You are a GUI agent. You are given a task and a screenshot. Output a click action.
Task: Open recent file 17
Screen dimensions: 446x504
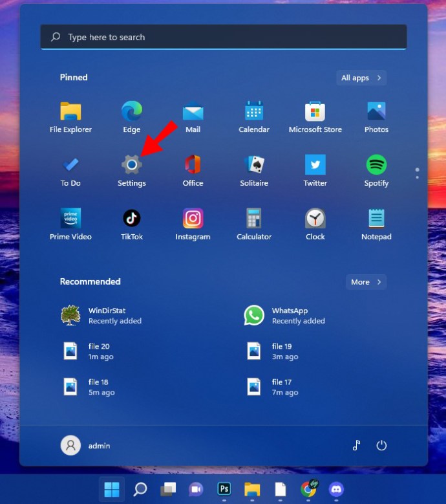tap(272, 387)
